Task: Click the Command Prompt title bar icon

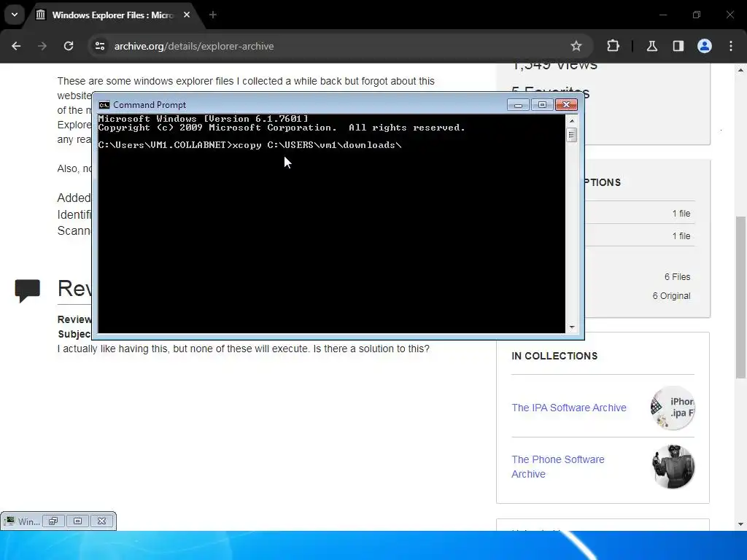Action: [104, 105]
